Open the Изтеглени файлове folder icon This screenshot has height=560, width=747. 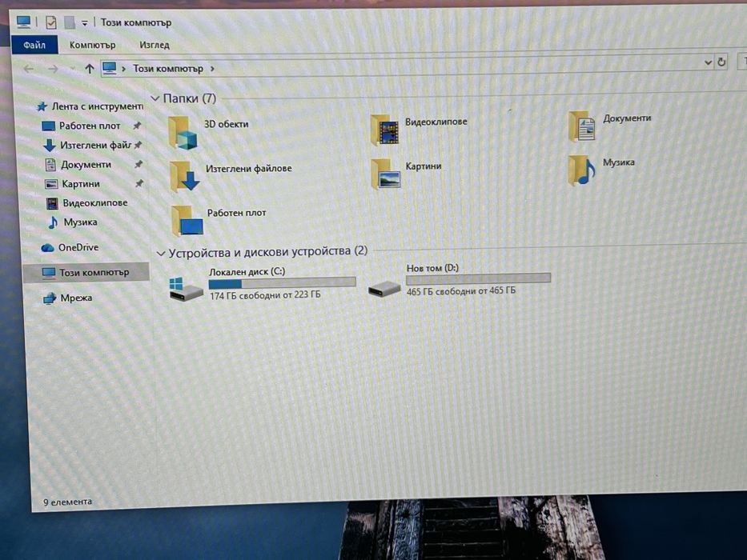184,176
